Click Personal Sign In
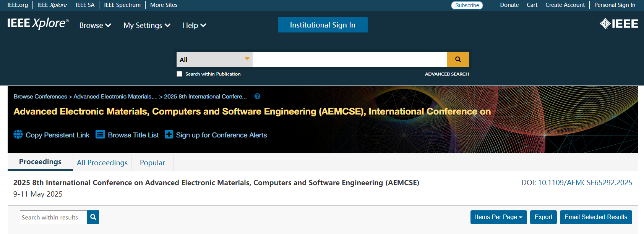644x234 pixels. click(615, 5)
